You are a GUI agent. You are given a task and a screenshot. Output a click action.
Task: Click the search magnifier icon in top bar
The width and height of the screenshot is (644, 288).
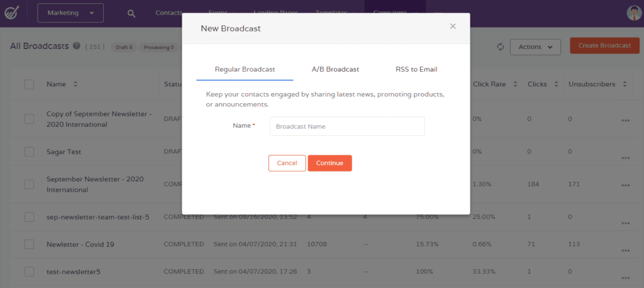[x=131, y=13]
